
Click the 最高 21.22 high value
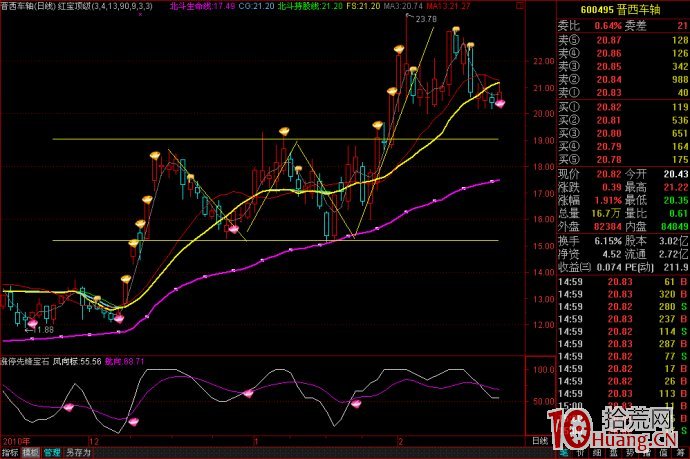(x=676, y=187)
